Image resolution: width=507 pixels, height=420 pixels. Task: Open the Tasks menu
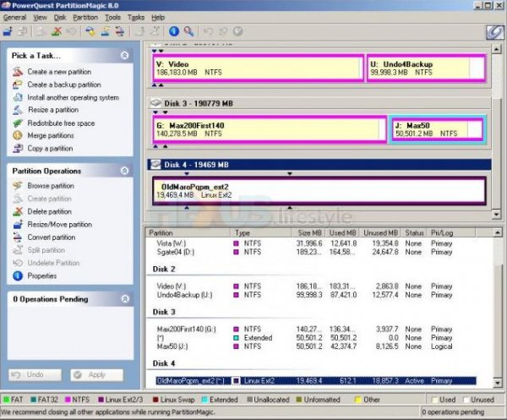[136, 18]
